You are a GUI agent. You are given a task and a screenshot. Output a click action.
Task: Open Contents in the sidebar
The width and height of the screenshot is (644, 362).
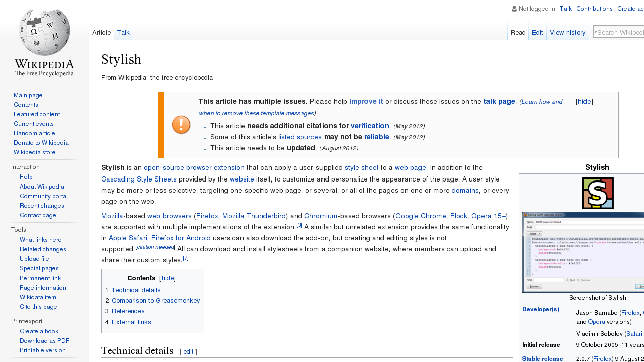point(26,105)
